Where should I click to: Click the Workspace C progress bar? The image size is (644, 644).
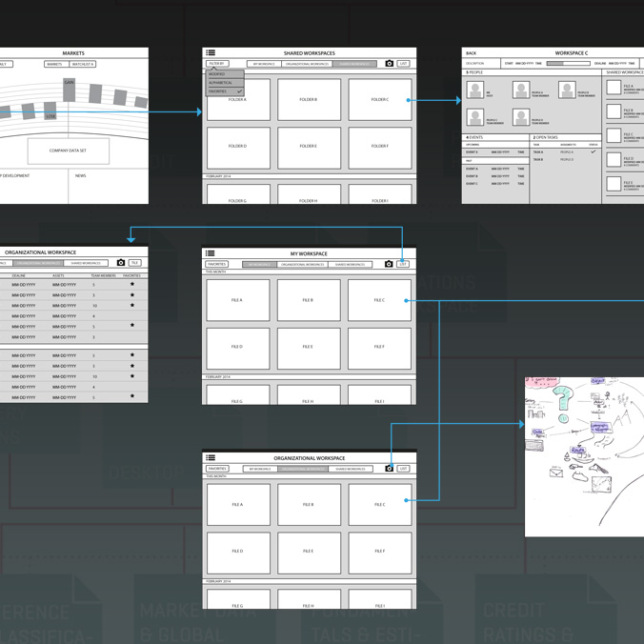(x=568, y=63)
